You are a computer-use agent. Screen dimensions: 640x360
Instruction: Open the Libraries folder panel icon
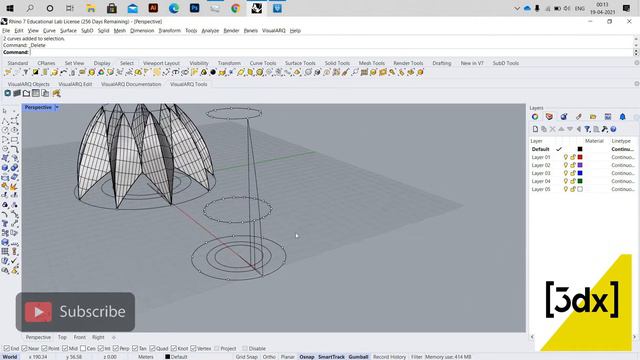pos(593,117)
